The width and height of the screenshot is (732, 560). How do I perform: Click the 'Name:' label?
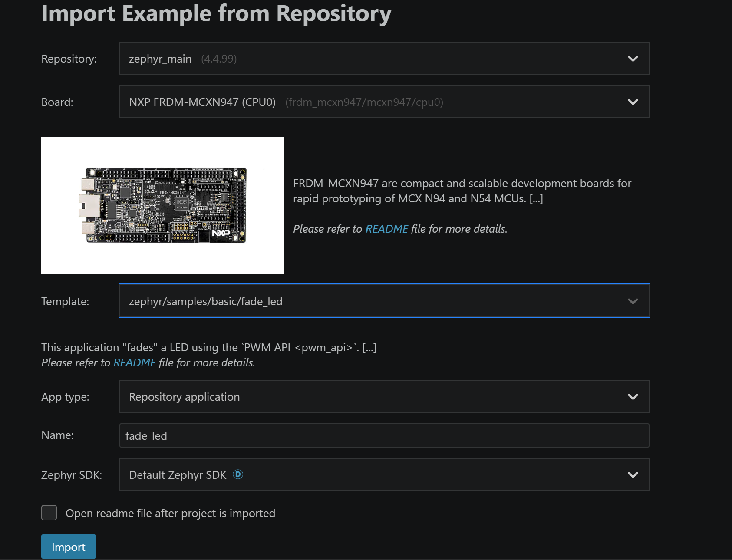tap(57, 435)
